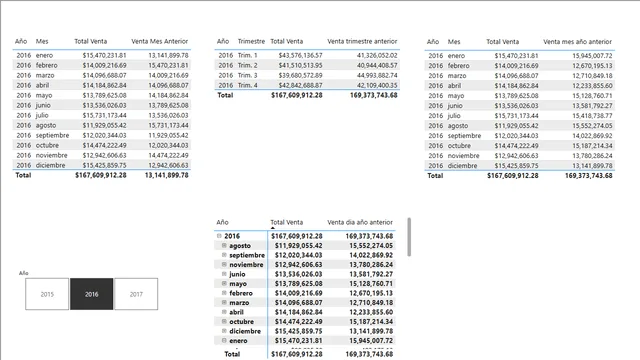The image size is (640, 360).
Task: Click 169,373,743.68 total in right table
Action: point(589,176)
